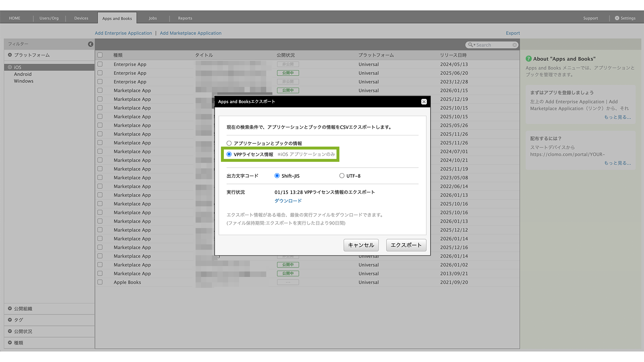Viewport: 644px width, 362px height.
Task: Click the search magnifier icon
Action: (470, 45)
